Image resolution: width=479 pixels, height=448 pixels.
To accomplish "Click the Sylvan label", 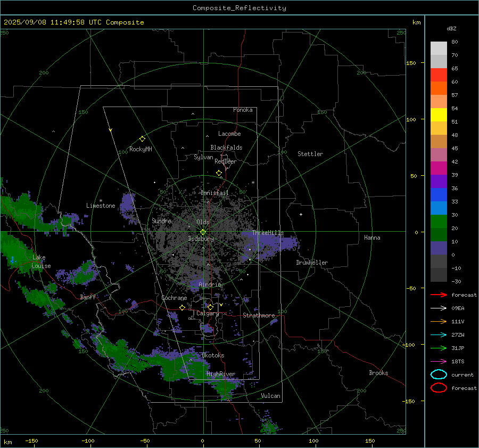I will pos(203,157).
